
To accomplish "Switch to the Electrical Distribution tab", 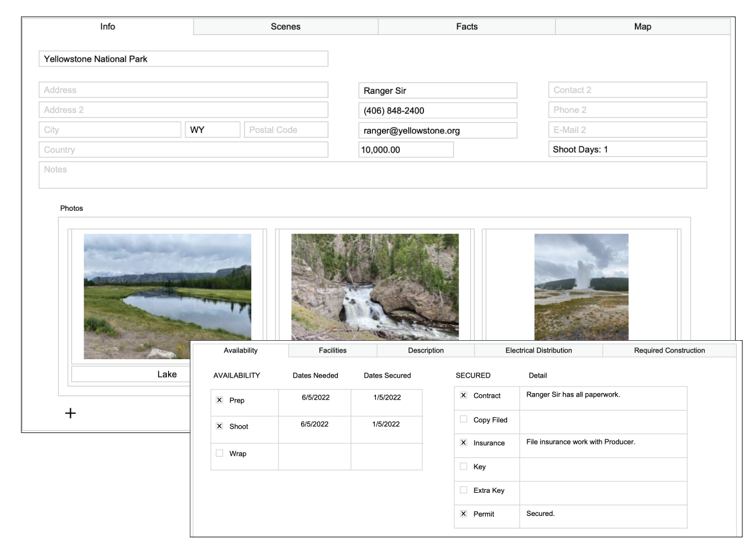I will (x=539, y=350).
